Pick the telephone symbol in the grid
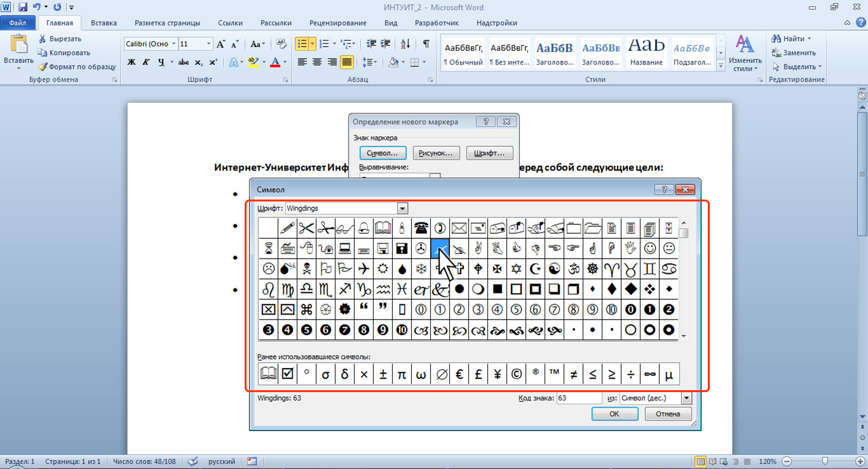This screenshot has width=868, height=469. pos(421,228)
